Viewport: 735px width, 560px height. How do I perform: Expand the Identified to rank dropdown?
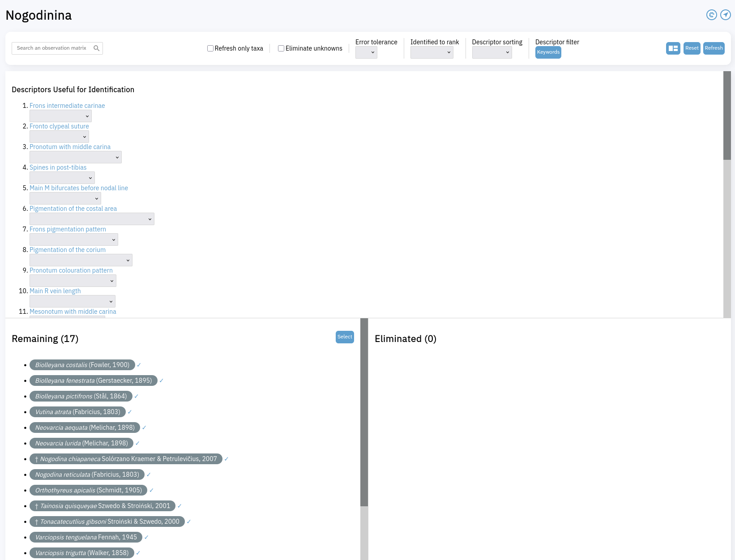pos(432,53)
